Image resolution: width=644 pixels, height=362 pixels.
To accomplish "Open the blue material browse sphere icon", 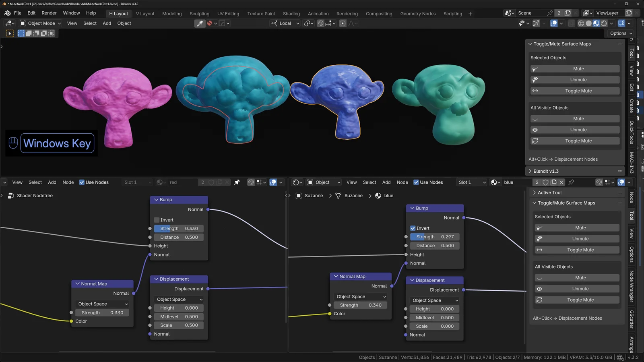I will [x=495, y=182].
